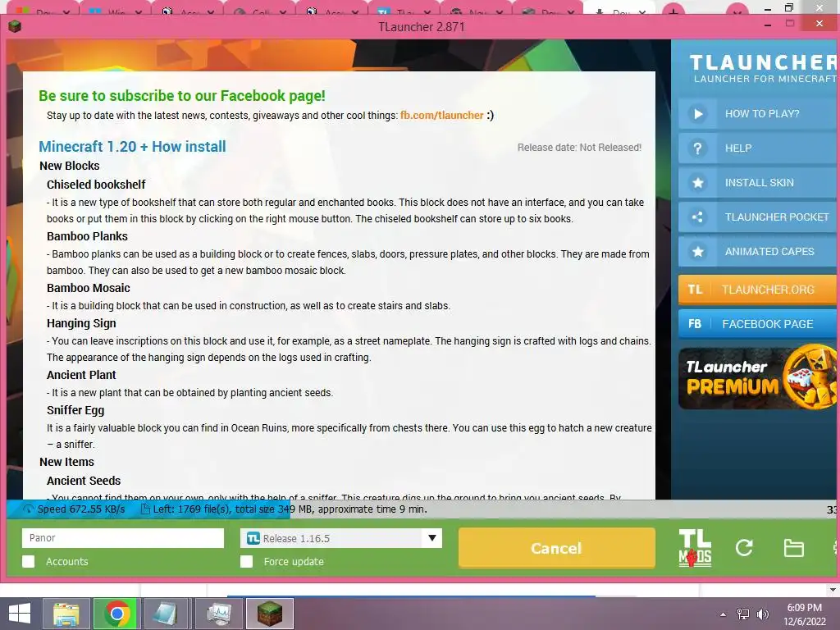Toggle the Accounts checkbox

(x=29, y=561)
